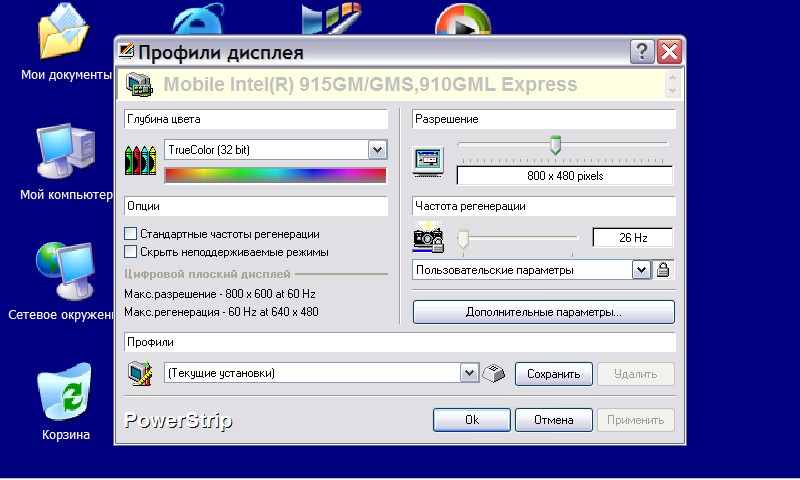Click the lock icon beside custom parameters
Viewport: 800px width, 480px height.
coord(663,270)
